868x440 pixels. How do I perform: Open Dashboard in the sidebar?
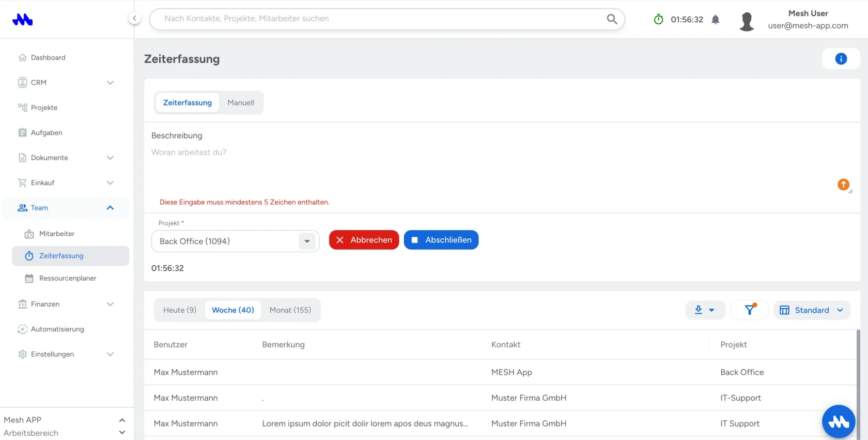(x=48, y=58)
